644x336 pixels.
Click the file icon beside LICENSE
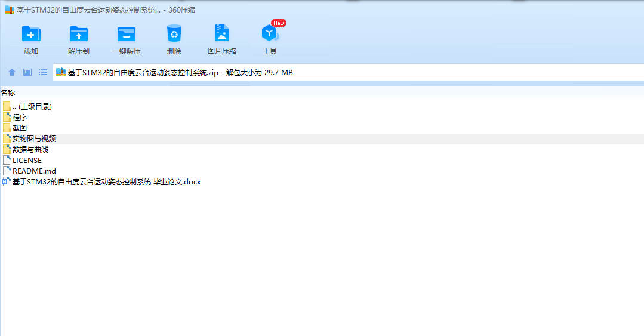pyautogui.click(x=7, y=160)
